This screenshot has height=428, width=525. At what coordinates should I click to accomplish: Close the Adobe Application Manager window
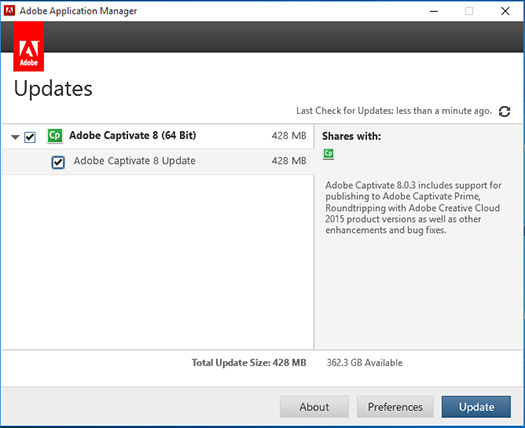pos(505,11)
